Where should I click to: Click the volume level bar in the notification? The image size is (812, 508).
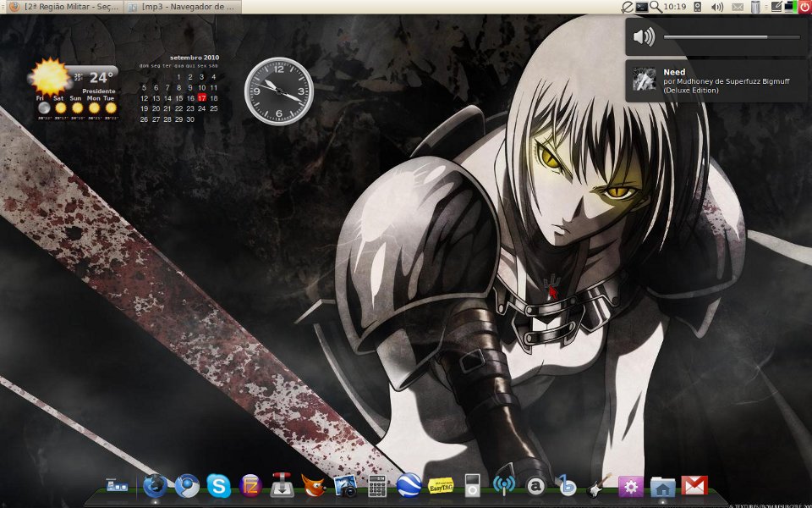click(x=731, y=37)
